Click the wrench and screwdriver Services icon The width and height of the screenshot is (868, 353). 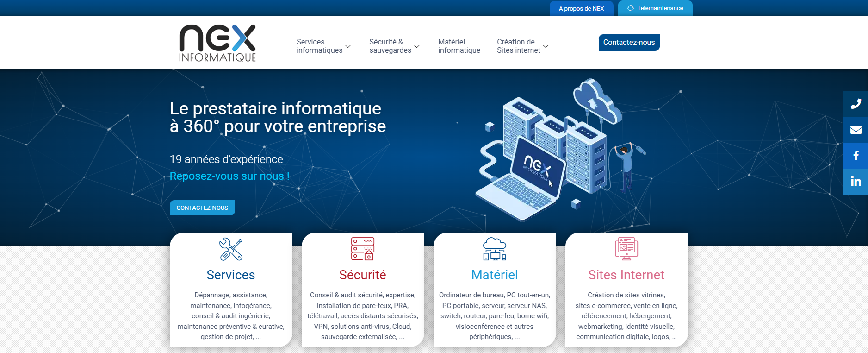pyautogui.click(x=231, y=249)
